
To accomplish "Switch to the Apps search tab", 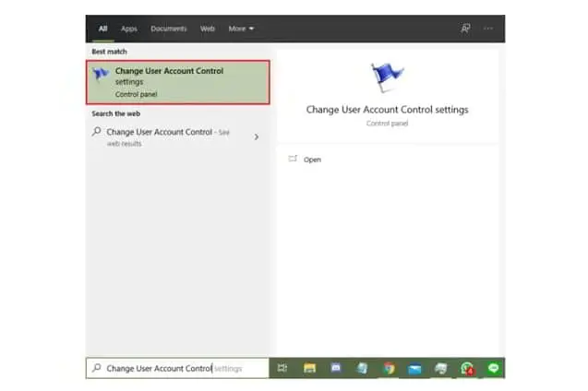I will click(129, 29).
